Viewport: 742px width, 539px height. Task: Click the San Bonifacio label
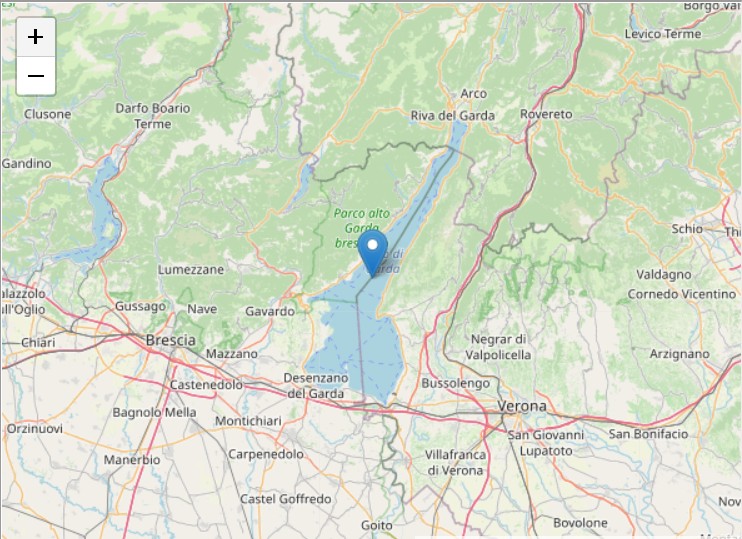click(x=648, y=434)
